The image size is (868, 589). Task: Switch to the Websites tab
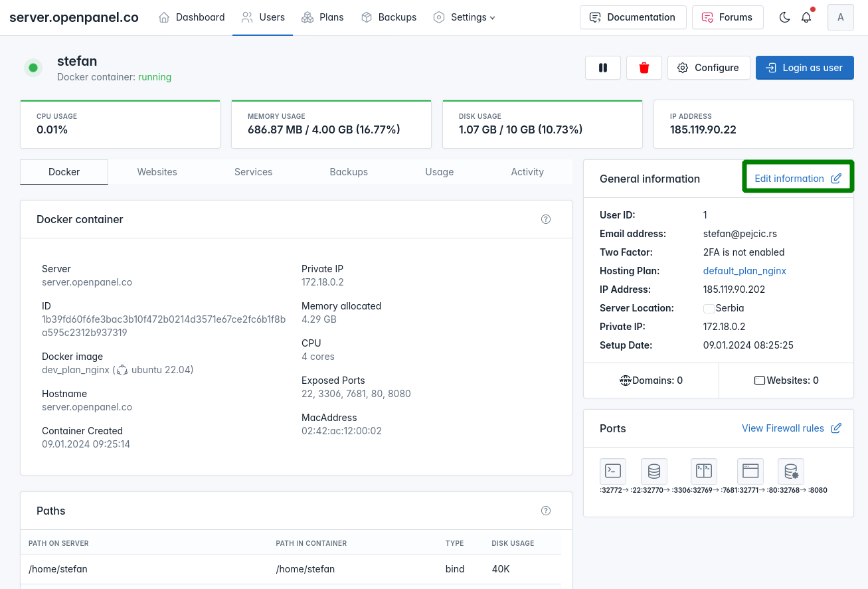(x=157, y=172)
